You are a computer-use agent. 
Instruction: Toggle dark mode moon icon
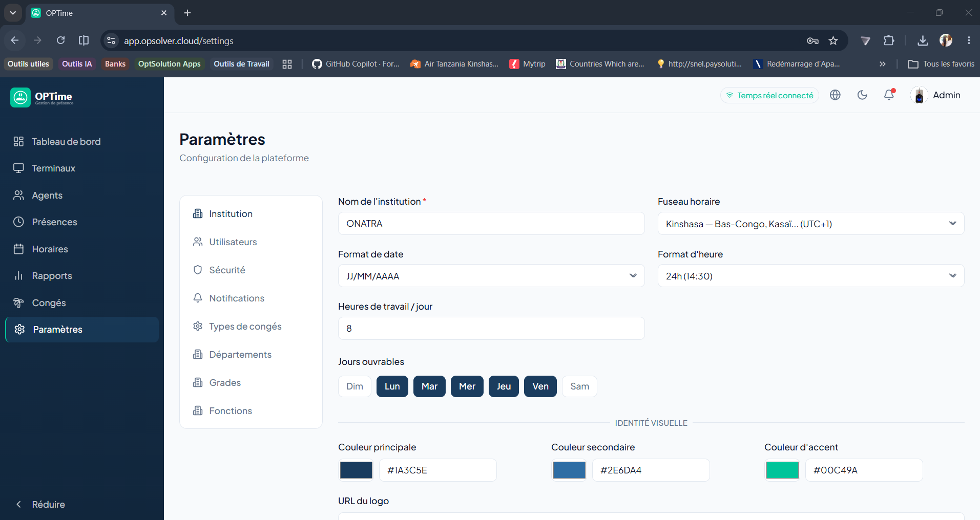[862, 95]
